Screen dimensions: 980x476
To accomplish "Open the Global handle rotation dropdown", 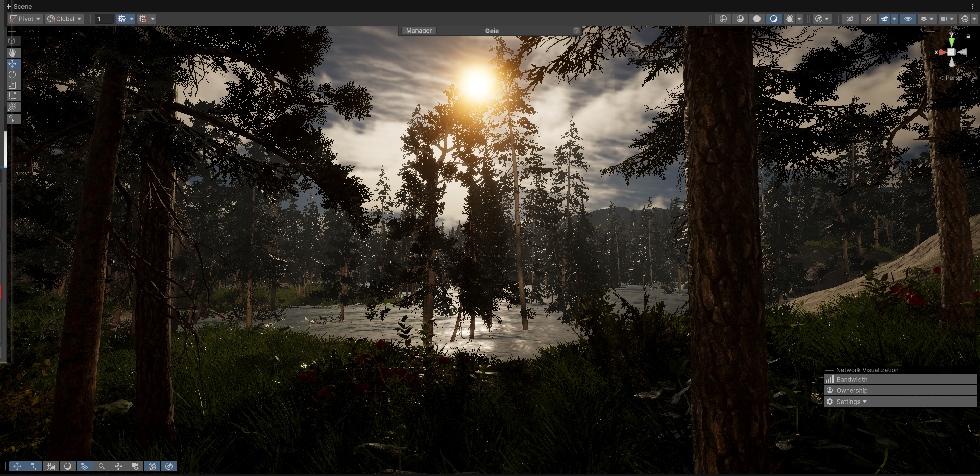I will tap(64, 19).
